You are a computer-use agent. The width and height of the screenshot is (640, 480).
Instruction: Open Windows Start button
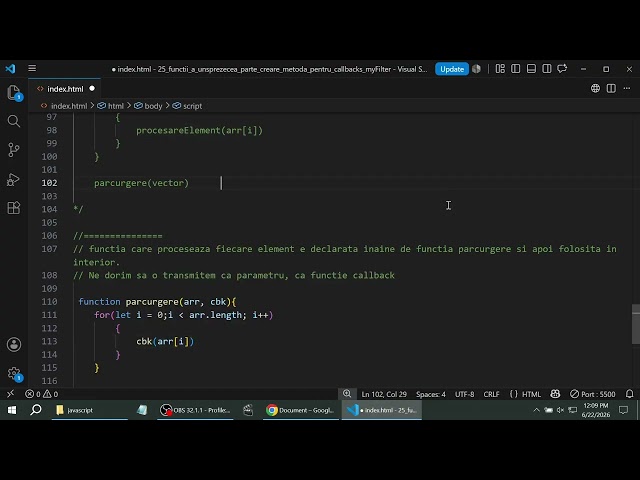pos(12,410)
